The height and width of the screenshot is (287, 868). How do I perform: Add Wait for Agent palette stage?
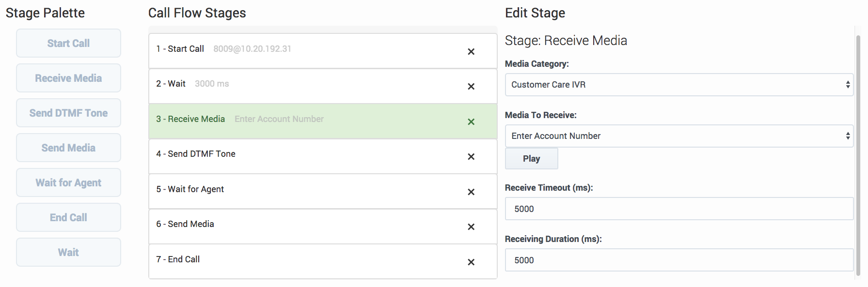(x=68, y=182)
